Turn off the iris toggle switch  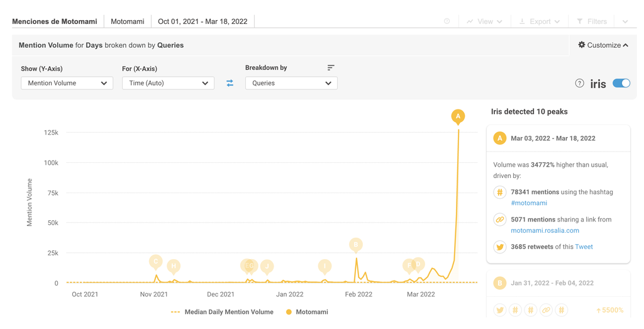click(x=621, y=83)
